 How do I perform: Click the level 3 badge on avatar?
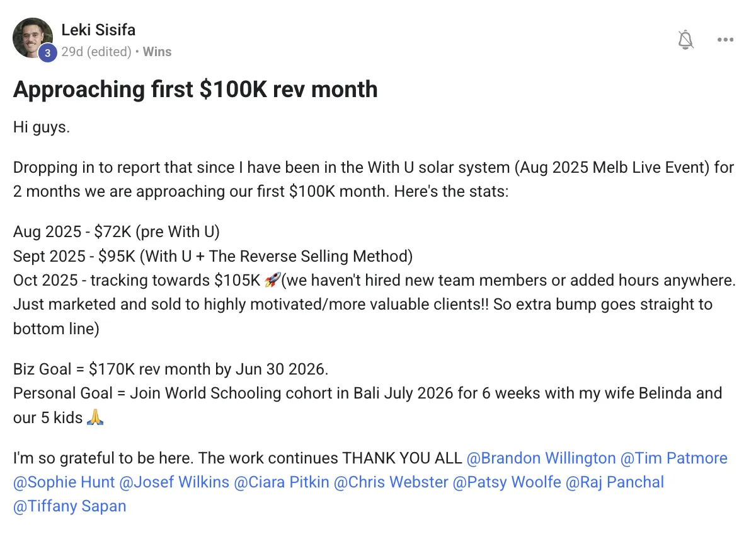(x=47, y=53)
